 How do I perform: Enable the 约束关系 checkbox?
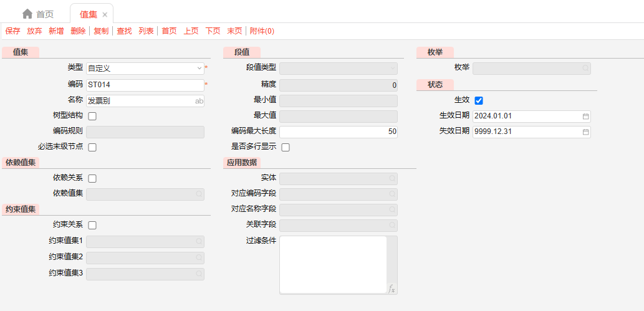click(92, 225)
